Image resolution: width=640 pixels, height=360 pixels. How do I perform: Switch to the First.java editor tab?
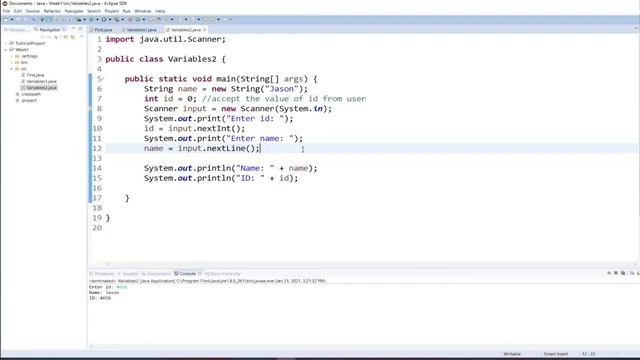(102, 30)
